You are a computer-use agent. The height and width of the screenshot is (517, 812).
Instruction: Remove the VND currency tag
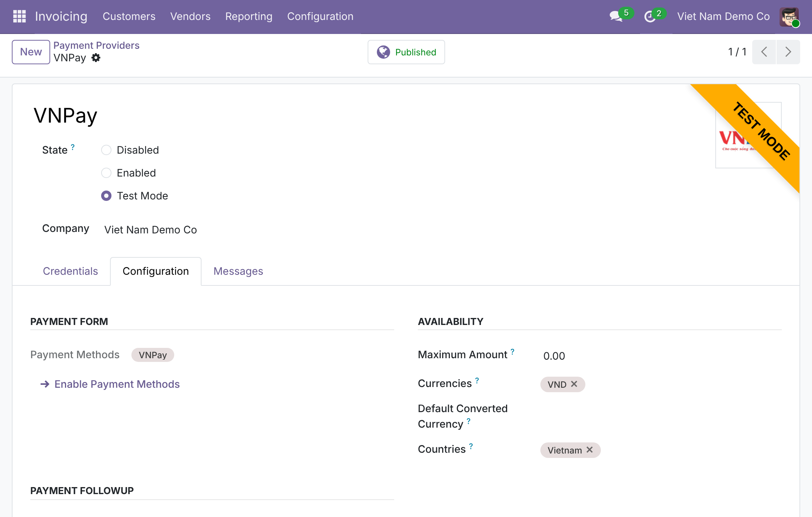pos(574,384)
